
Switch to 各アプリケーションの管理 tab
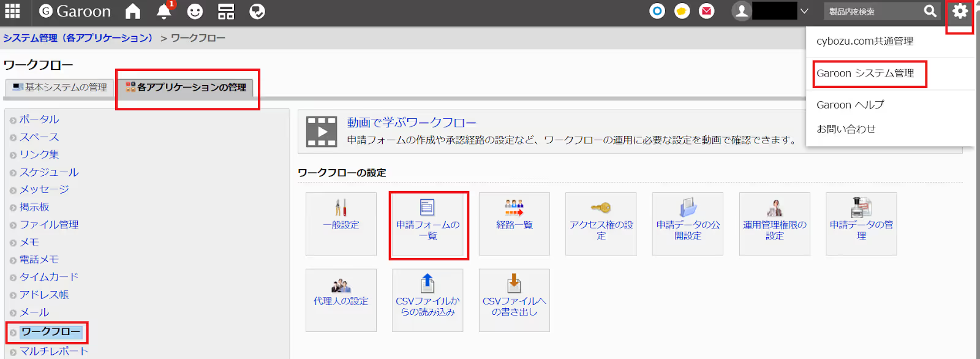point(186,88)
